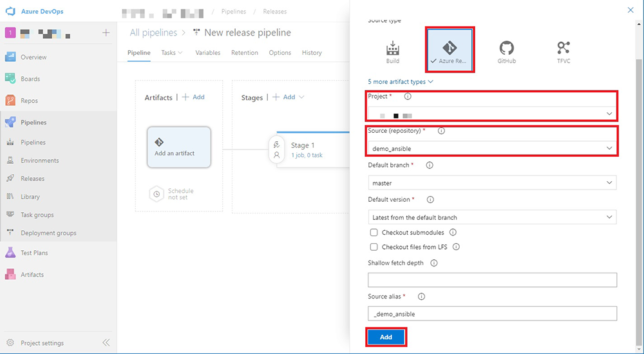Collapse the sidebar with double chevron

pyautogui.click(x=106, y=343)
